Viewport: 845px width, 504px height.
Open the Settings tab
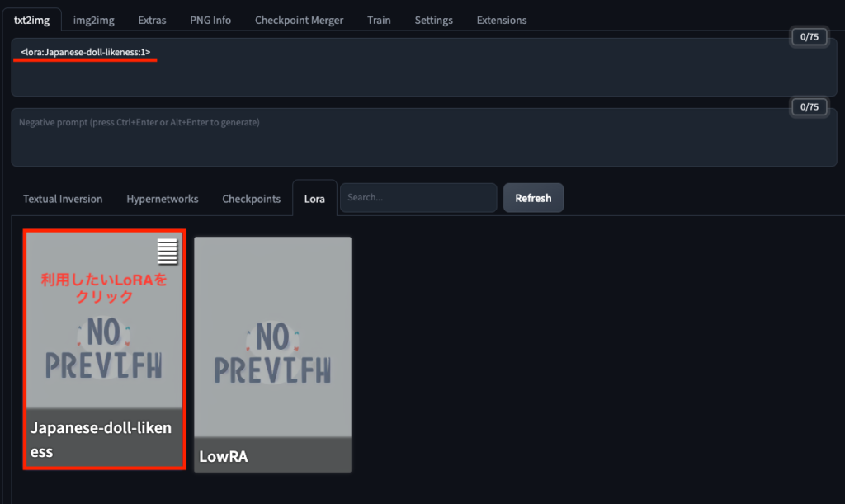coord(433,20)
